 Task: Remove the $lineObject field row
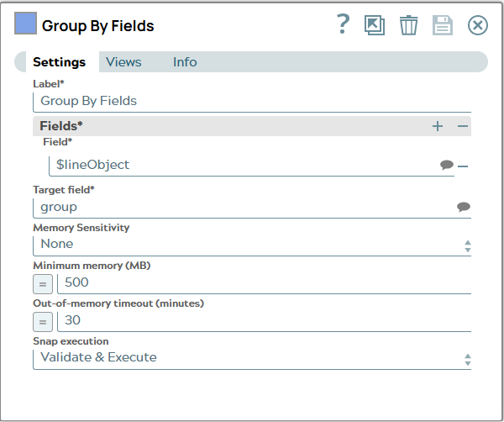(463, 166)
